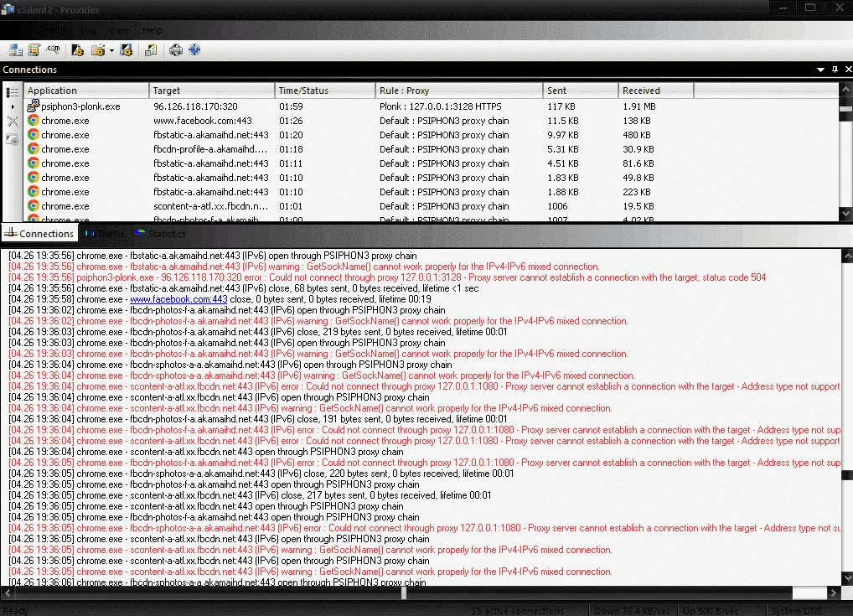Switch to the Traffic tab
Viewport: 853px width, 616px height.
pos(106,234)
